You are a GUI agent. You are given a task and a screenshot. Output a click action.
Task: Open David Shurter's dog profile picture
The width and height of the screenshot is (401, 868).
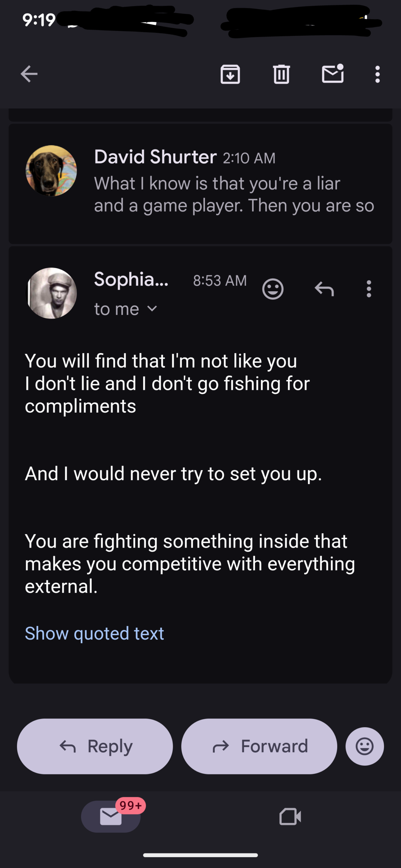(x=51, y=171)
